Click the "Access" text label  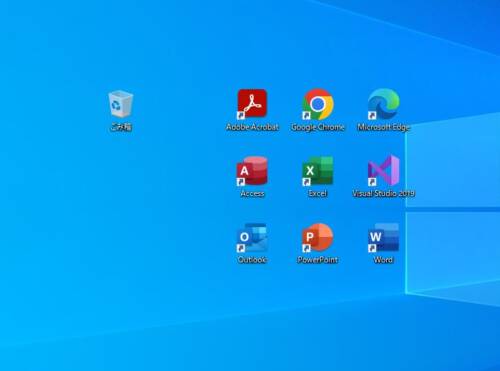click(252, 193)
